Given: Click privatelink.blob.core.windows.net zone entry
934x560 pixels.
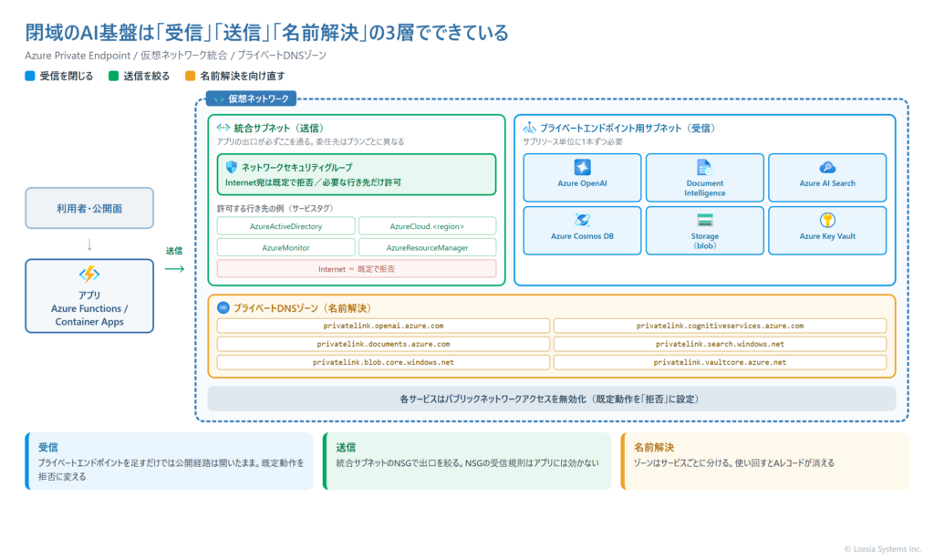Looking at the screenshot, I should 383,362.
